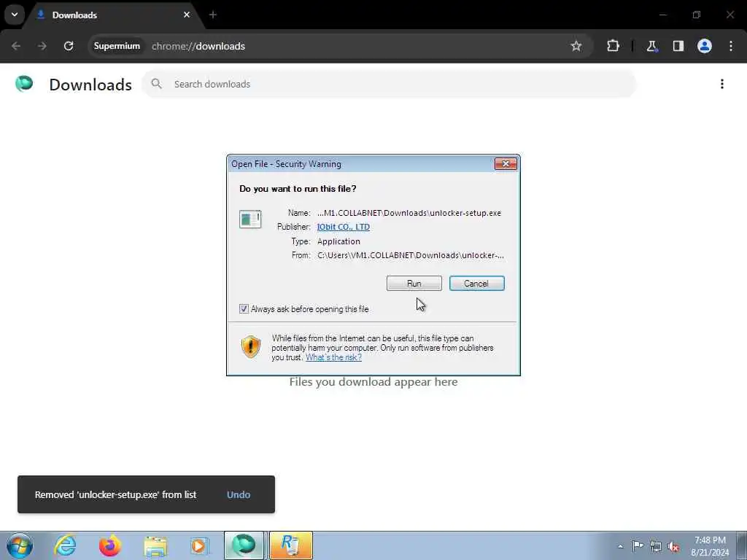Close the Downloads tab
The image size is (747, 560).
[x=187, y=15]
